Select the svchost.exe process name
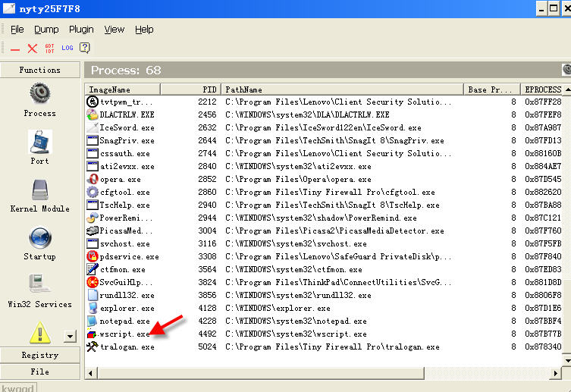The image size is (571, 392). click(125, 243)
